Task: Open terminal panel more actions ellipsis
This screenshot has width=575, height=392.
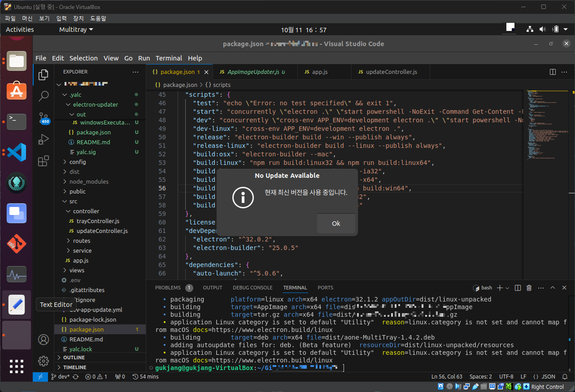Action: tap(541, 288)
